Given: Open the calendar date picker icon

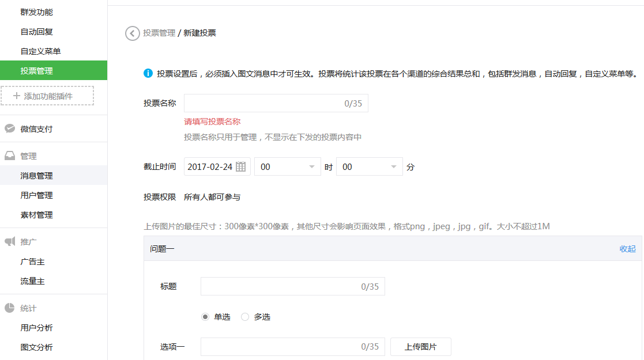Looking at the screenshot, I should tap(241, 166).
